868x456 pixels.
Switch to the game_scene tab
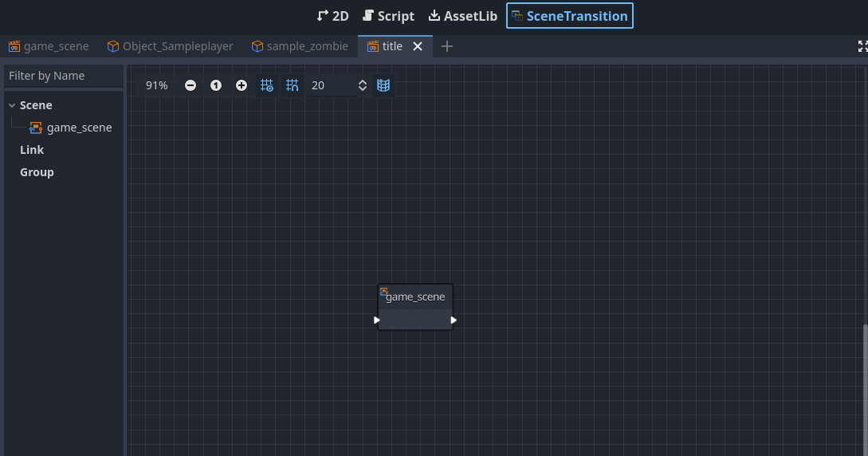coord(49,46)
